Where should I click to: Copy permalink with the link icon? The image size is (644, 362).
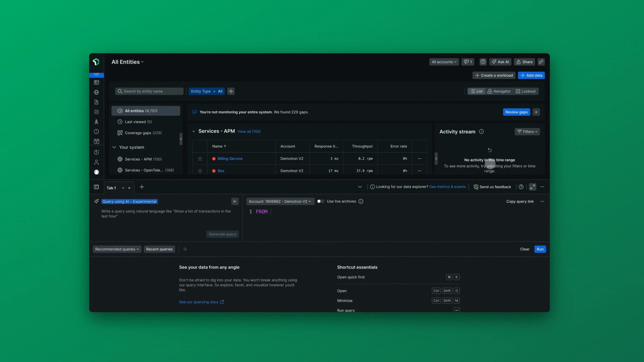[x=541, y=62]
